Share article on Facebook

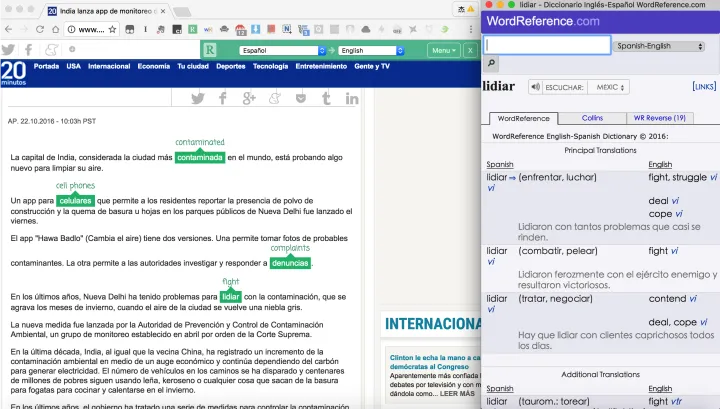point(223,98)
